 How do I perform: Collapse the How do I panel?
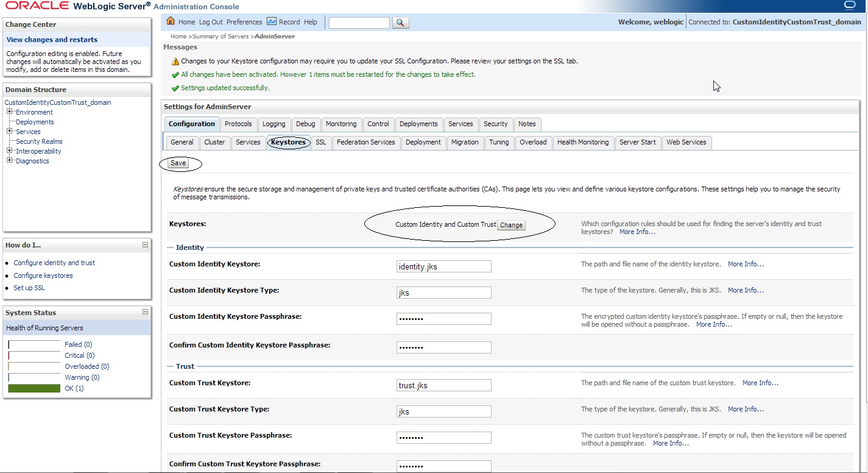point(145,245)
